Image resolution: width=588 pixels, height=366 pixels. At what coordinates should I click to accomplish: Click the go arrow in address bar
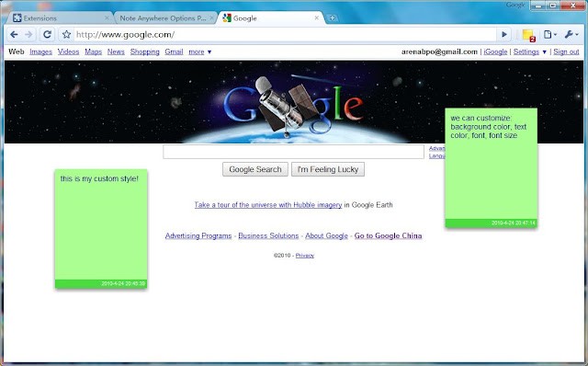504,35
